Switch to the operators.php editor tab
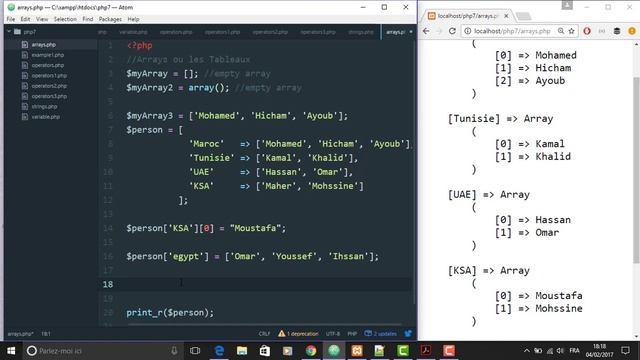Screen dimensions: 640x360 click(x=176, y=32)
